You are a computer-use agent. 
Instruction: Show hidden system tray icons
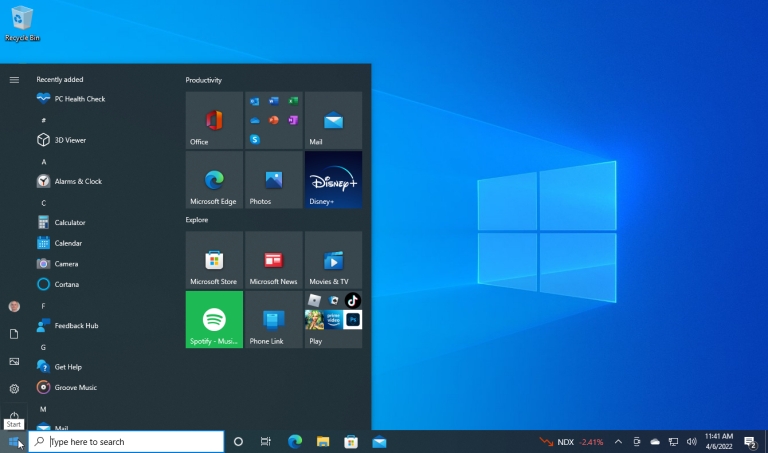[618, 442]
